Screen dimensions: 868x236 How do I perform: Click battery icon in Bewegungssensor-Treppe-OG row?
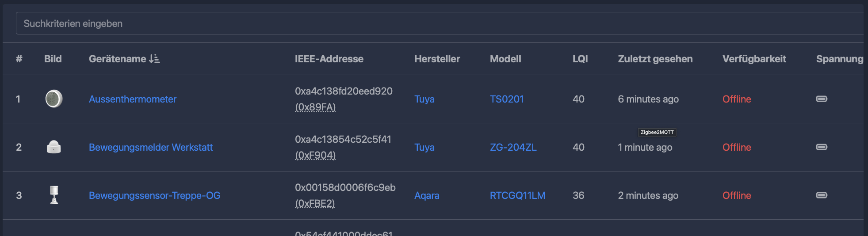tap(822, 195)
